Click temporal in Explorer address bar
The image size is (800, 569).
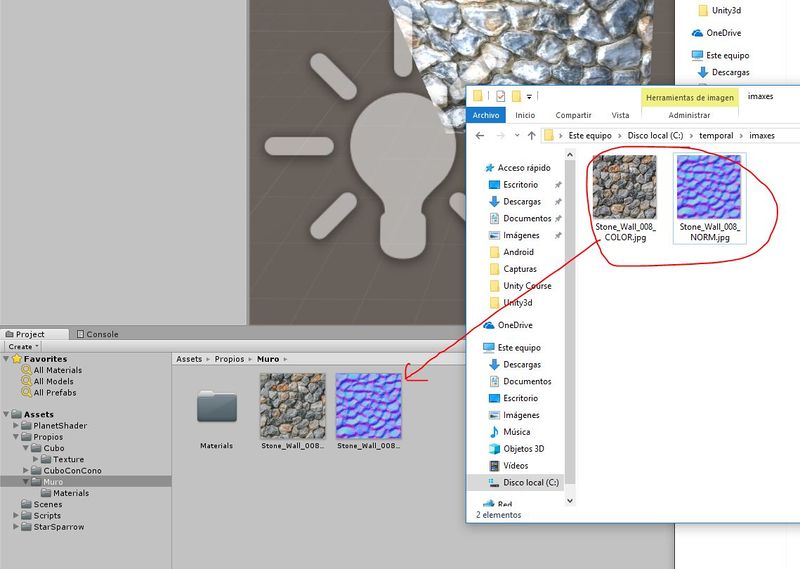tap(716, 136)
